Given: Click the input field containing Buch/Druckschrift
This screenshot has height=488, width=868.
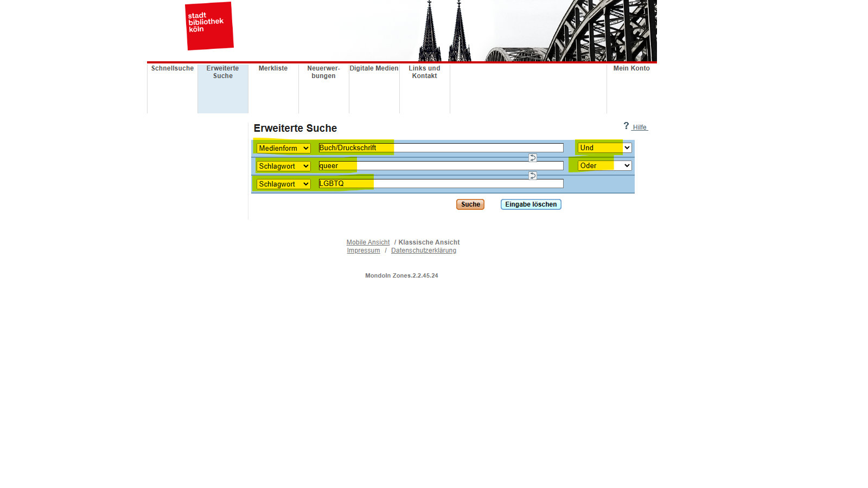Looking at the screenshot, I should tap(441, 147).
